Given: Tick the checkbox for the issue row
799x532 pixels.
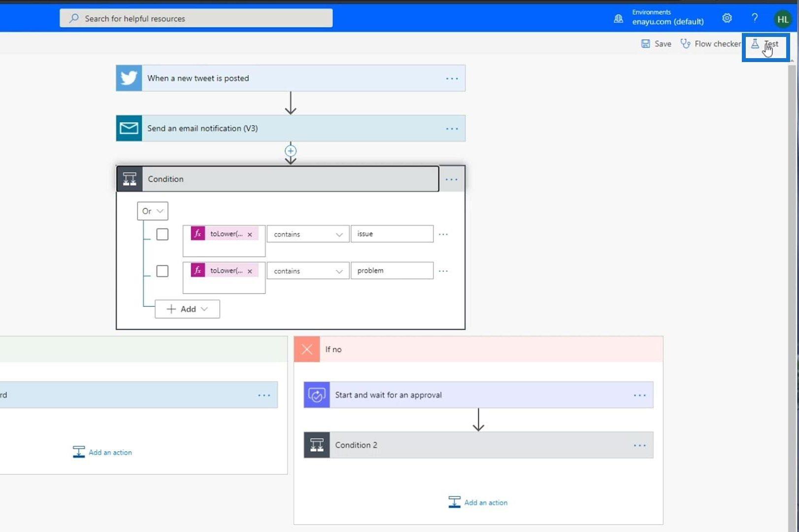Looking at the screenshot, I should [x=162, y=234].
